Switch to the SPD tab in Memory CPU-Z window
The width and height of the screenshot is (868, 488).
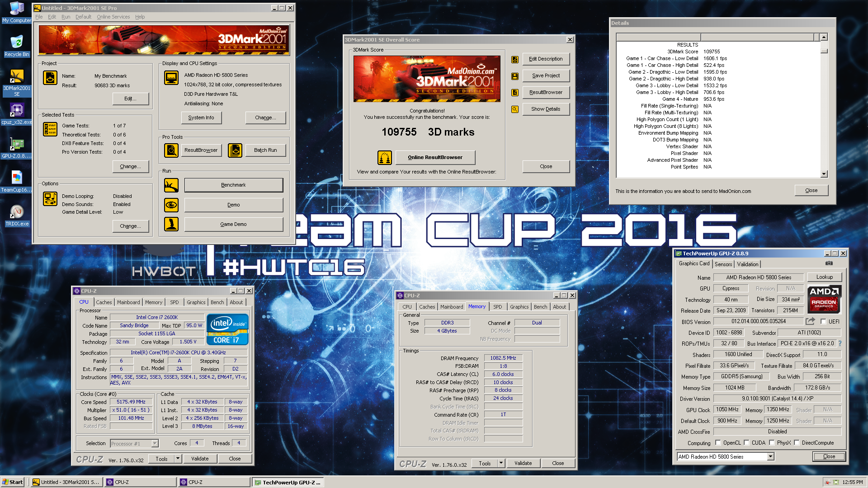coord(497,307)
